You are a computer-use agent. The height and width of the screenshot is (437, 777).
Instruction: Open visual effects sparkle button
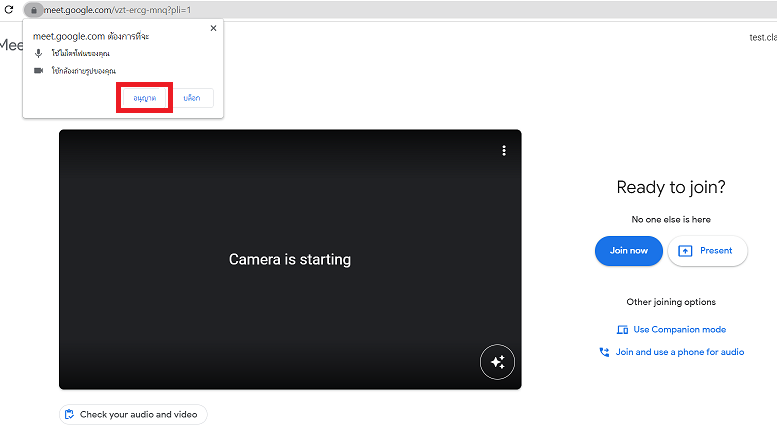pyautogui.click(x=497, y=362)
